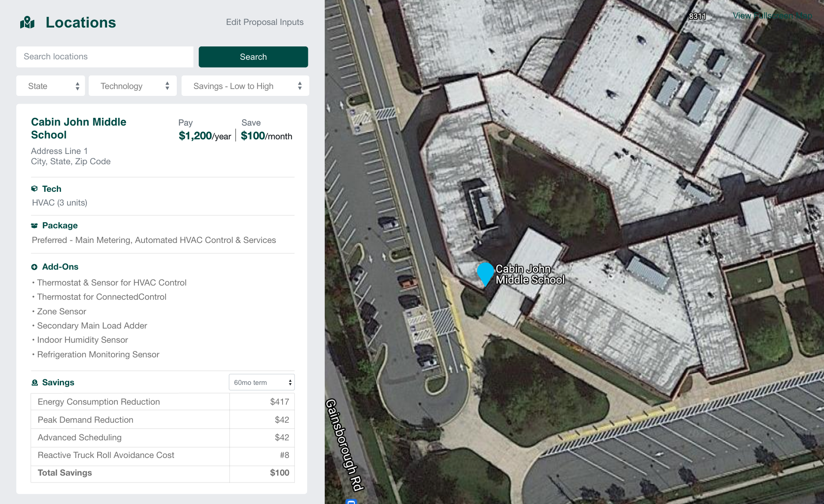Open the State filter dropdown
Screen dimensions: 824x504
click(x=51, y=86)
